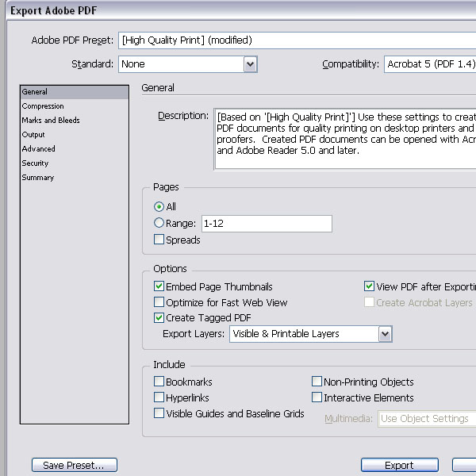Uncheck Embed Page Thumbnails

coord(159,286)
